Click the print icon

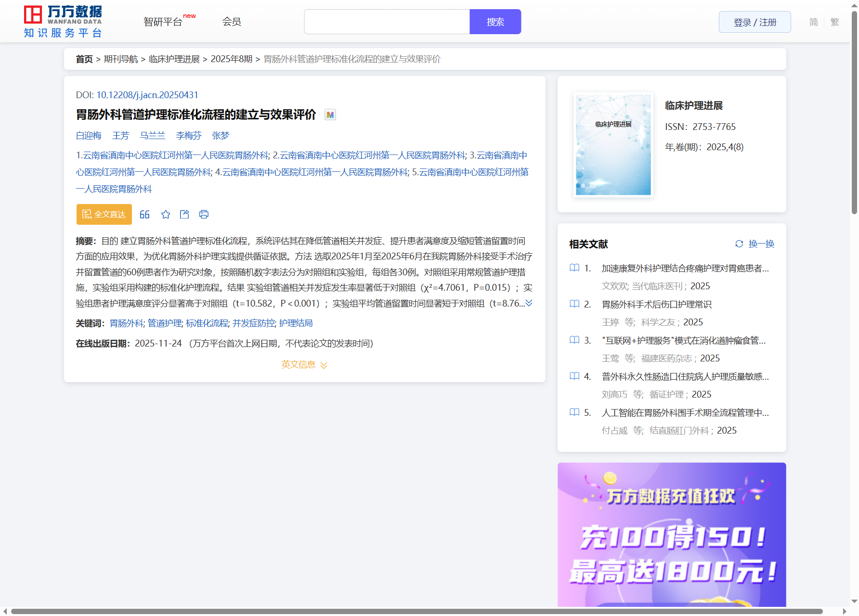(204, 215)
